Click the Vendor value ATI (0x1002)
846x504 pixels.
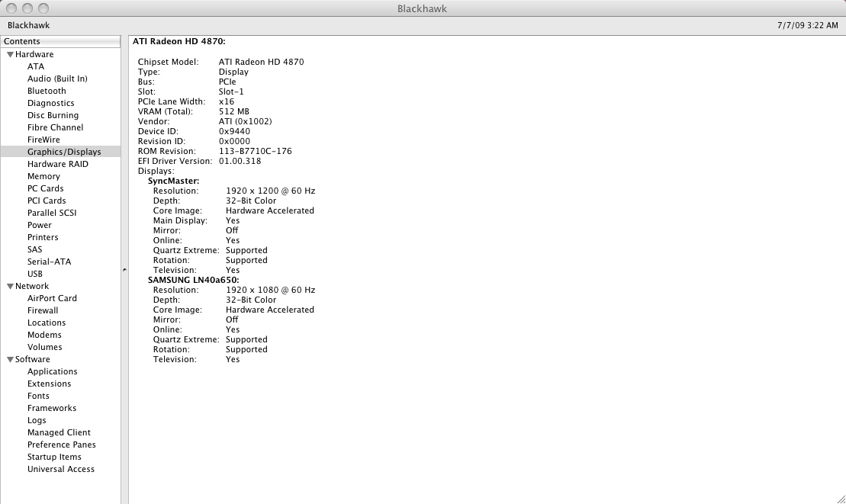coord(245,122)
